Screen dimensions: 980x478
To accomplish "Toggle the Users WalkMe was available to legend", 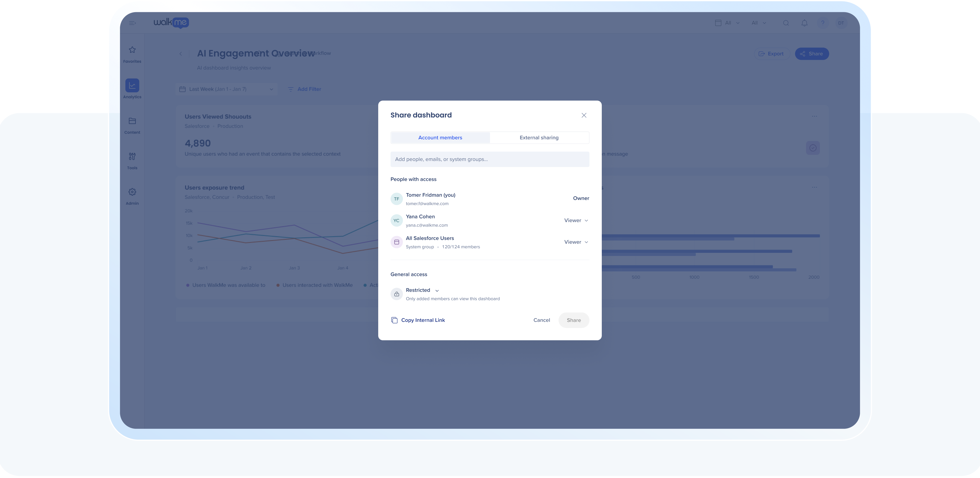I will tap(225, 285).
